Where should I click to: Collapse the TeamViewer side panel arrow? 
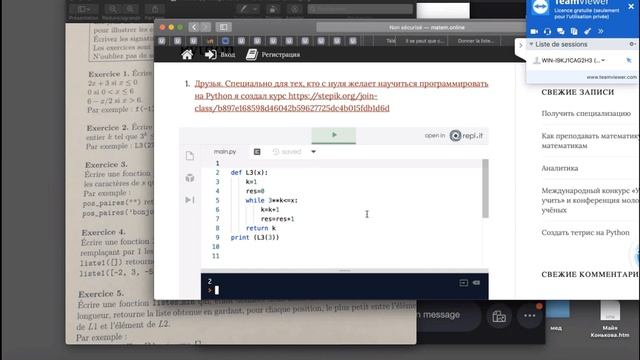click(x=520, y=45)
